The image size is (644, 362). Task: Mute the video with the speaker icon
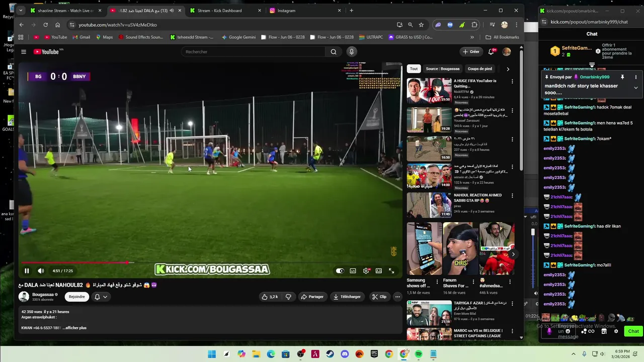pyautogui.click(x=41, y=271)
